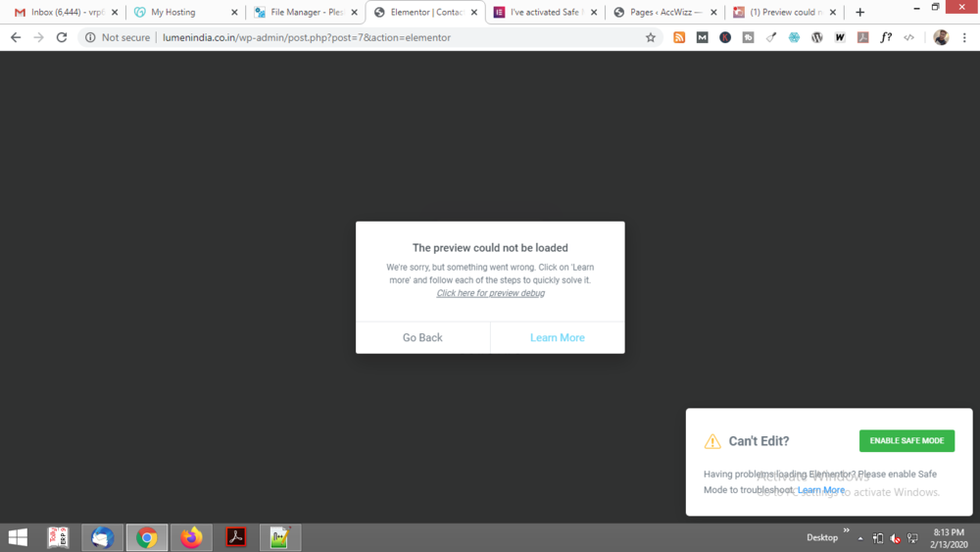Open Firefox from the taskbar
The height and width of the screenshot is (552, 980).
click(x=191, y=537)
